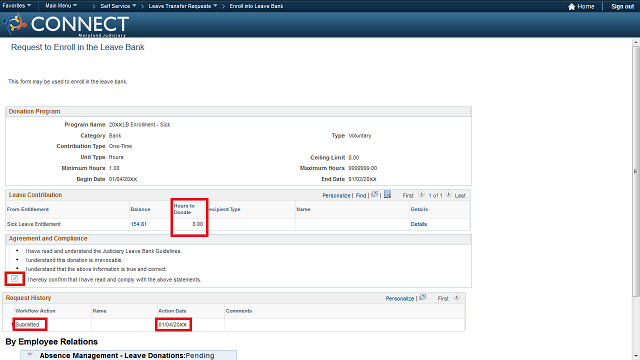Click the From Entitlement column header
Screen dimensions: 640x360
[28, 209]
